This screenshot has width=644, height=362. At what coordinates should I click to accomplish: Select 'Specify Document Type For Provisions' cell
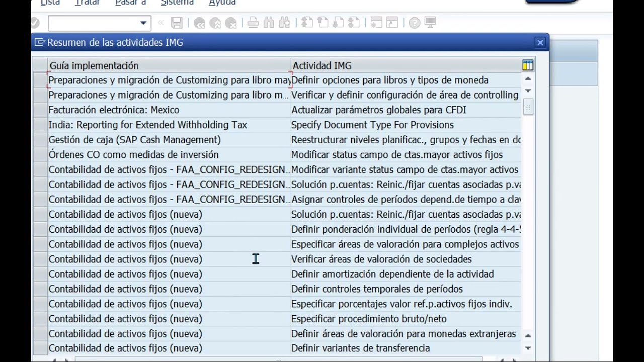(406, 125)
